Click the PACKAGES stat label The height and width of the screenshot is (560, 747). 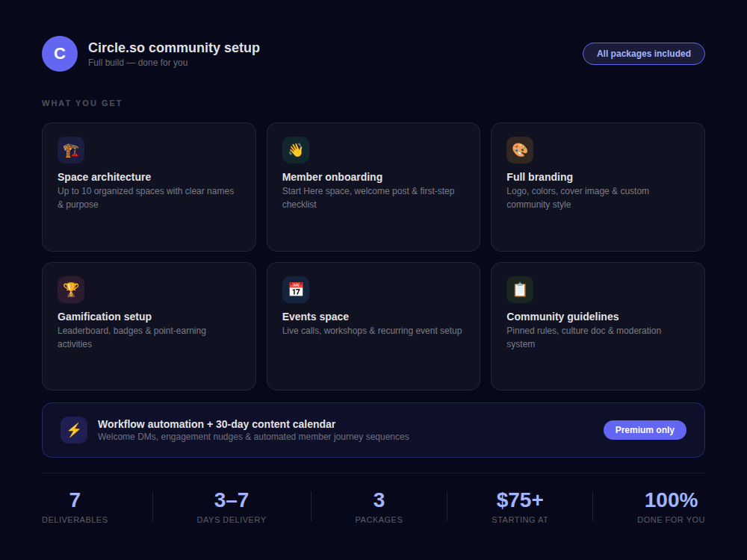tap(379, 520)
